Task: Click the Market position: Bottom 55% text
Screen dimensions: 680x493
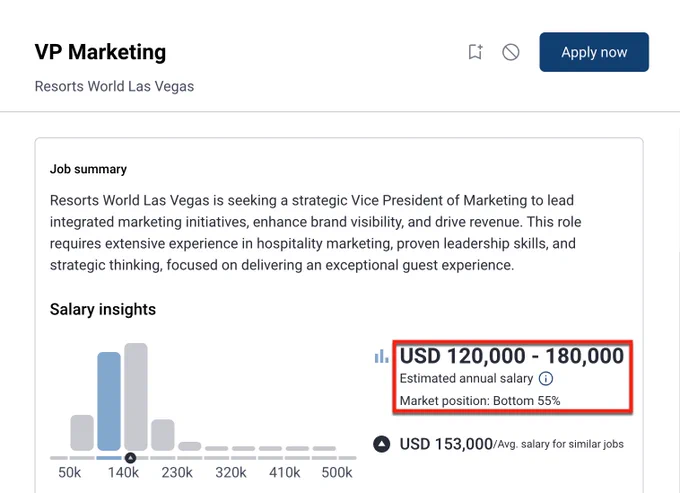Action: [x=480, y=401]
